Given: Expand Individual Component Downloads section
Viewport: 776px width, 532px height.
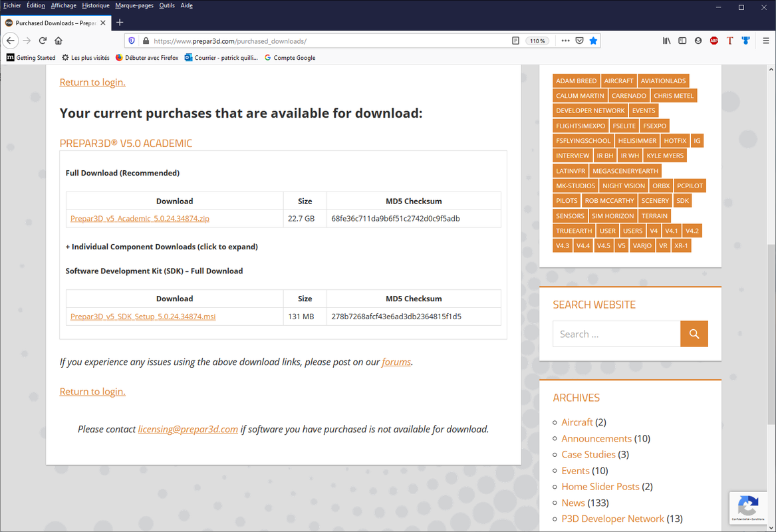Looking at the screenshot, I should 162,247.
